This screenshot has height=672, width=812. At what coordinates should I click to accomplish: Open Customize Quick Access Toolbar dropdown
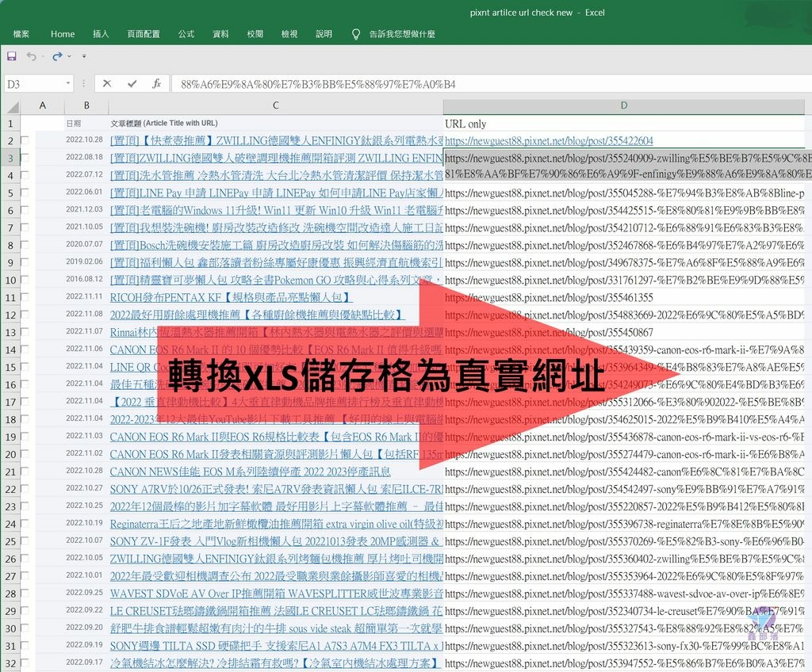(x=84, y=56)
